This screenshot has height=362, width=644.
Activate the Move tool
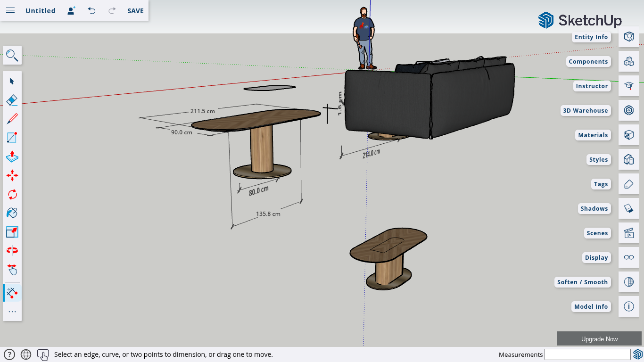click(x=12, y=175)
